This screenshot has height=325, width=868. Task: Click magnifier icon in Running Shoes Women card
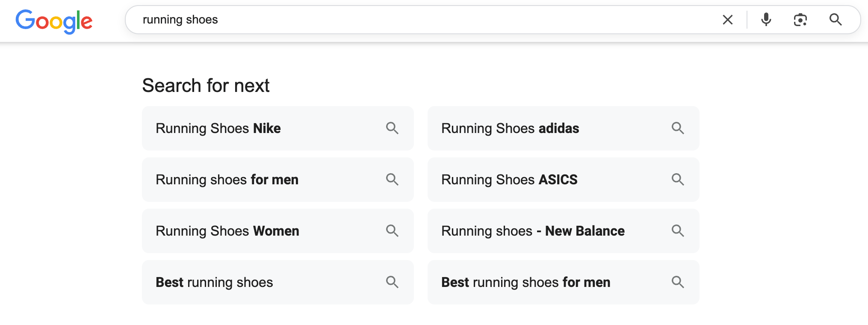tap(392, 231)
